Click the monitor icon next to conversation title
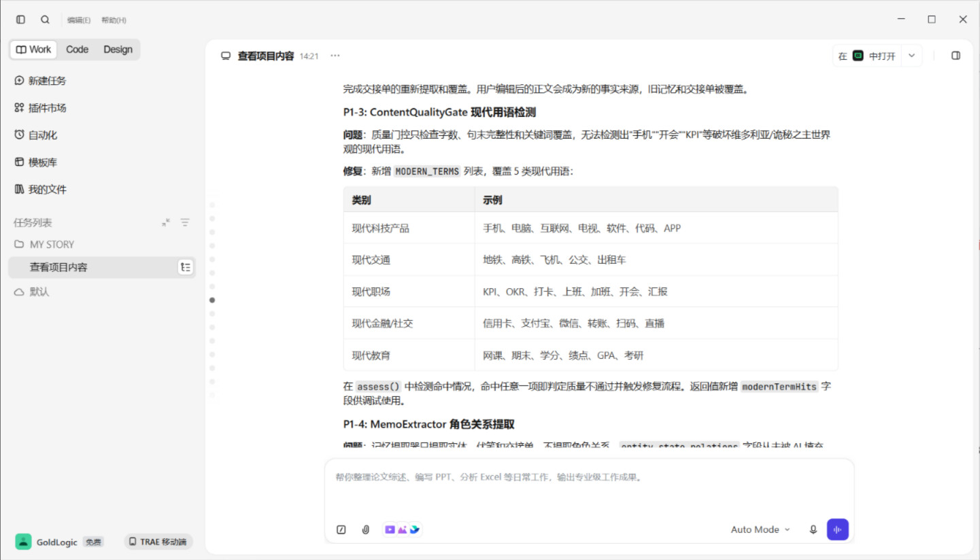The width and height of the screenshot is (980, 560). 226,56
